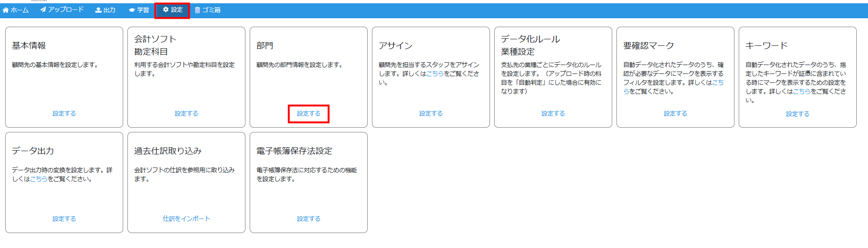Image resolution: width=868 pixels, height=248 pixels.
Task: Click 設定する under データ化ルール業種設定
Action: coord(553,113)
